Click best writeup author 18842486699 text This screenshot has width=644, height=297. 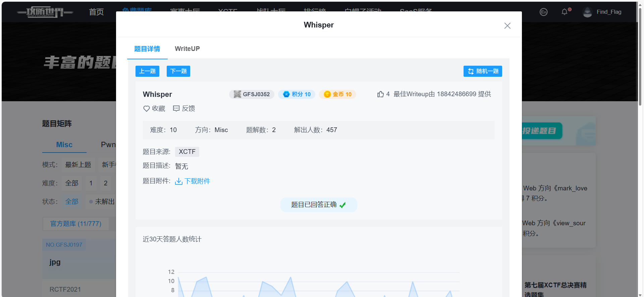457,94
